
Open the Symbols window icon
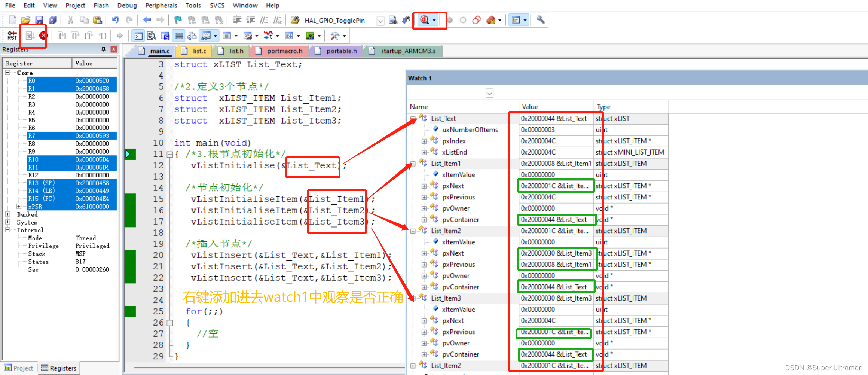tap(165, 36)
